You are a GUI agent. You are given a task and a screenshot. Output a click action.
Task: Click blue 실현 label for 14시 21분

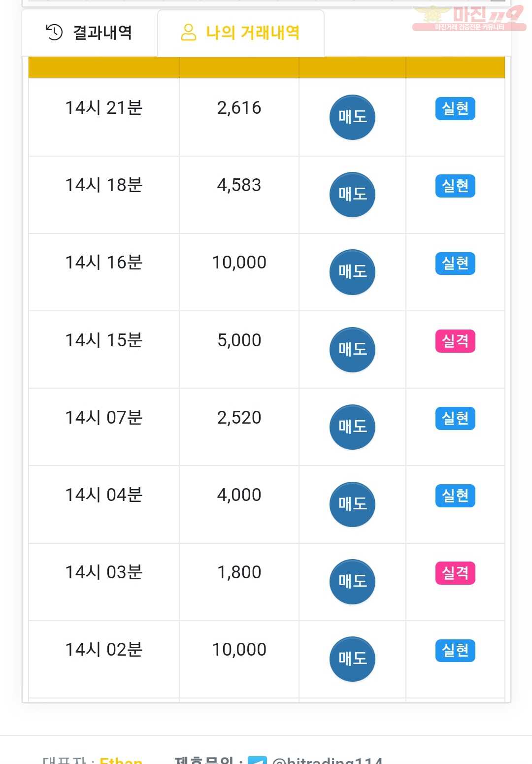point(455,108)
